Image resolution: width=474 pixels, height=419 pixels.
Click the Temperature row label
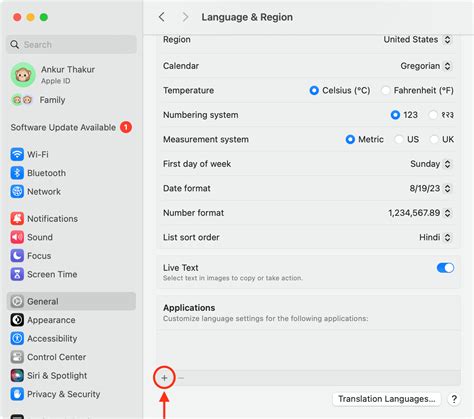tap(188, 90)
